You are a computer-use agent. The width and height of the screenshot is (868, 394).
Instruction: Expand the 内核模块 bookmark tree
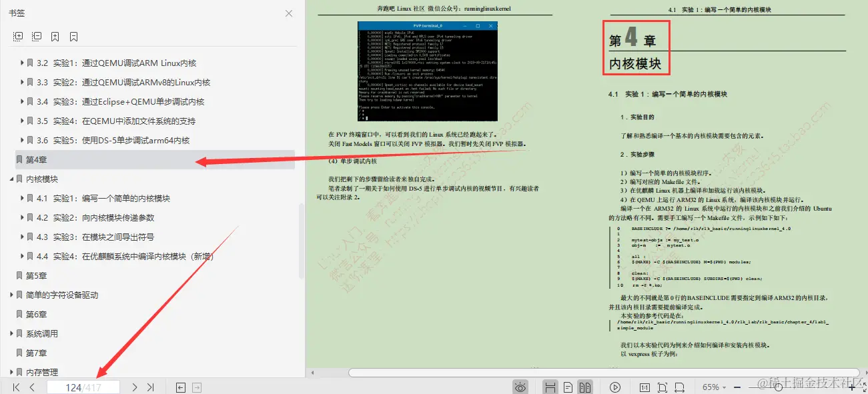coord(10,179)
